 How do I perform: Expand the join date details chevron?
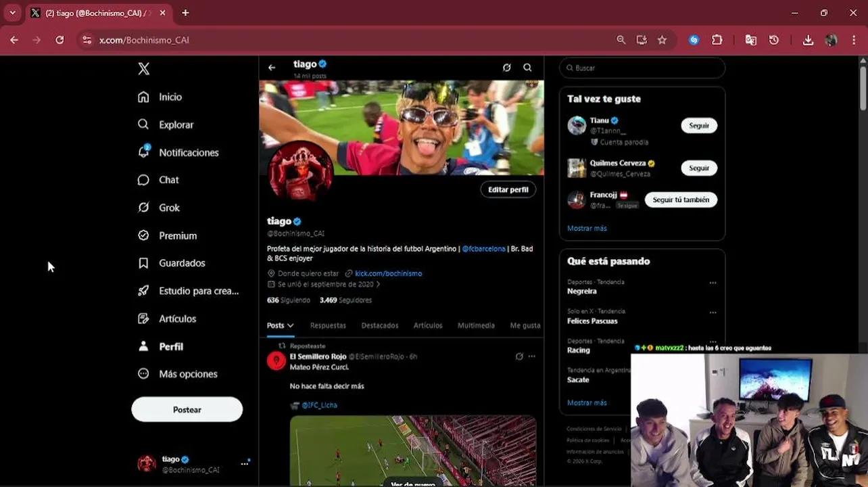pos(378,285)
